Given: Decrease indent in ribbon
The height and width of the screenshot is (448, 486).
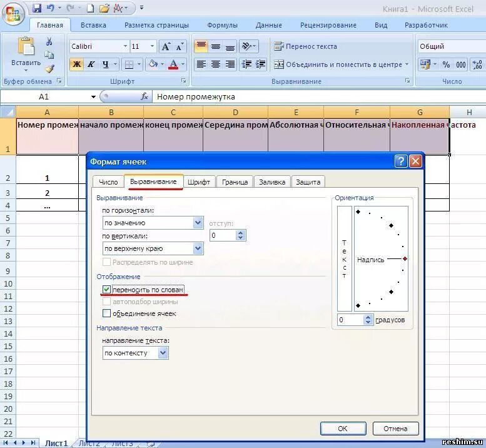Looking at the screenshot, I should tap(246, 64).
